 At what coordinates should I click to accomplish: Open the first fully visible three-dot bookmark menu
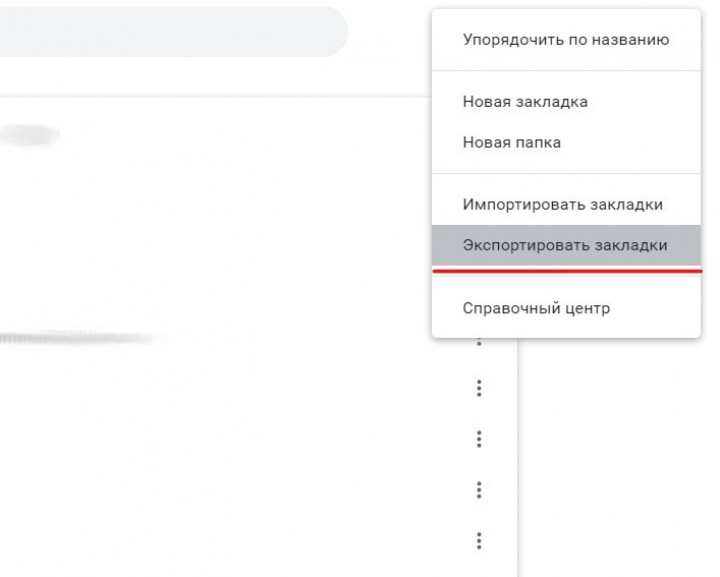479,388
